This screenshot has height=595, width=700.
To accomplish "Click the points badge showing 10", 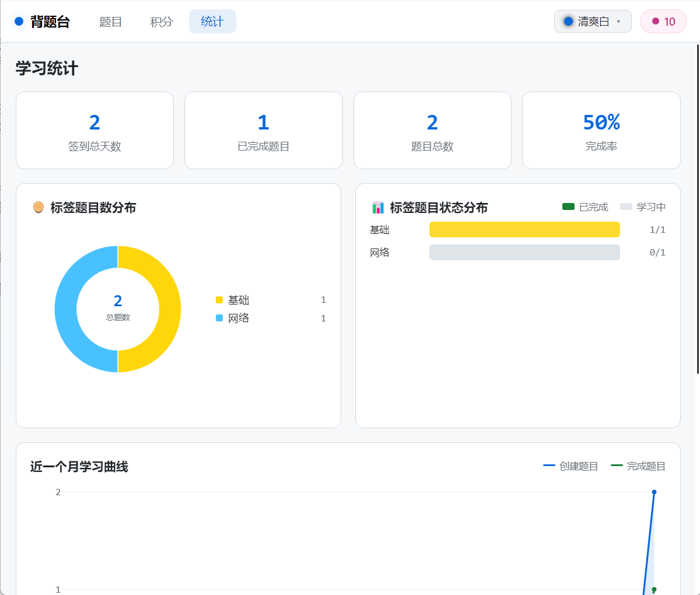I will (x=663, y=22).
